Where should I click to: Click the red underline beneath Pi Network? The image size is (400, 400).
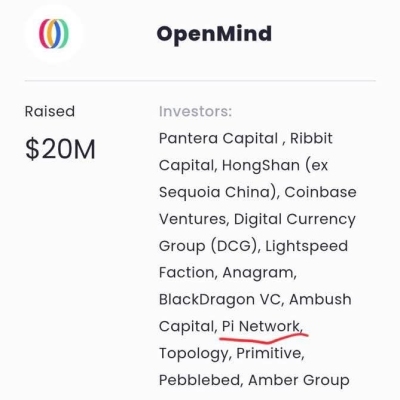(264, 338)
